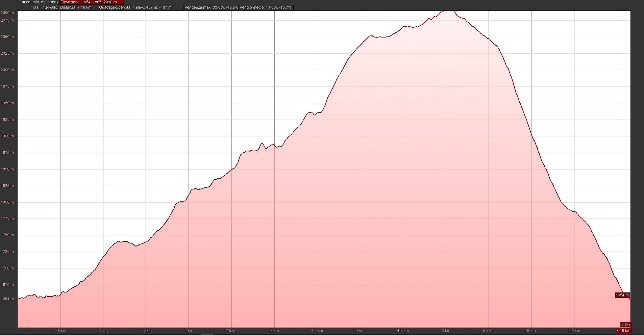The image size is (644, 335).
Task: Click the 0.5 km tick label
Action: [x=60, y=330]
